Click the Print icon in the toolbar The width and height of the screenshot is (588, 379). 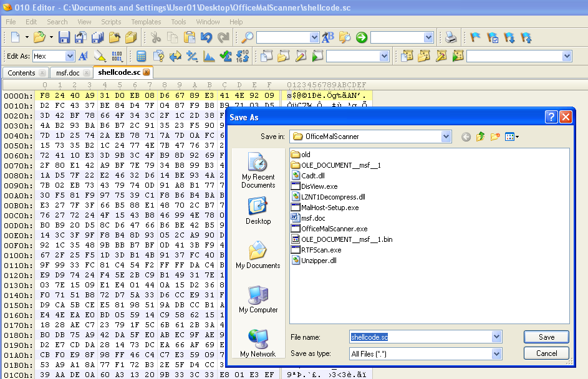(450, 37)
